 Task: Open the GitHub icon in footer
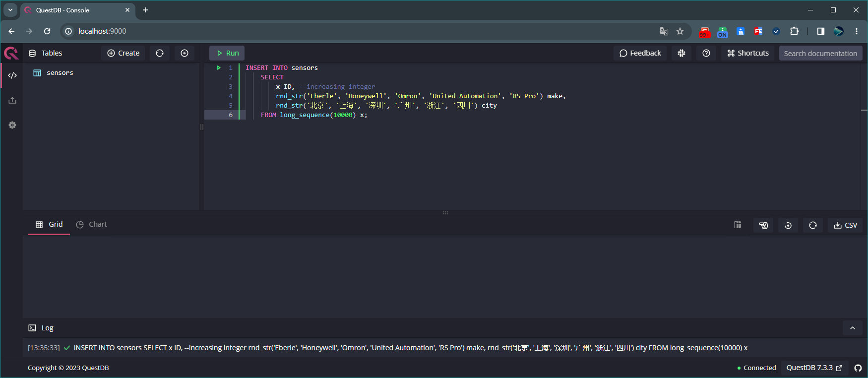858,368
